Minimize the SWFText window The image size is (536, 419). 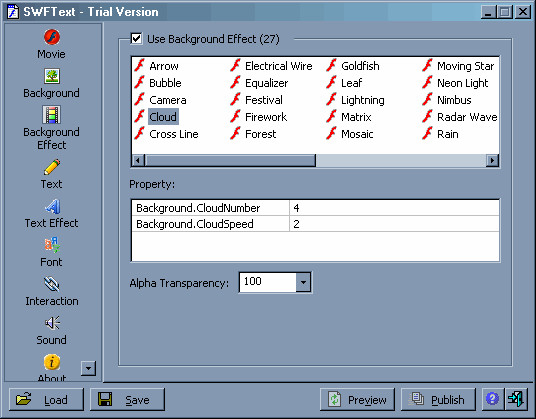pyautogui.click(x=488, y=12)
